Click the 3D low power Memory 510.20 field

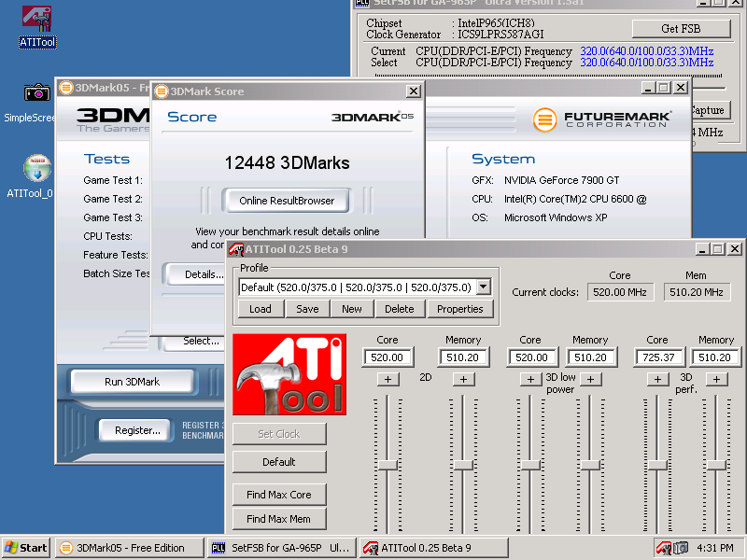pos(591,357)
